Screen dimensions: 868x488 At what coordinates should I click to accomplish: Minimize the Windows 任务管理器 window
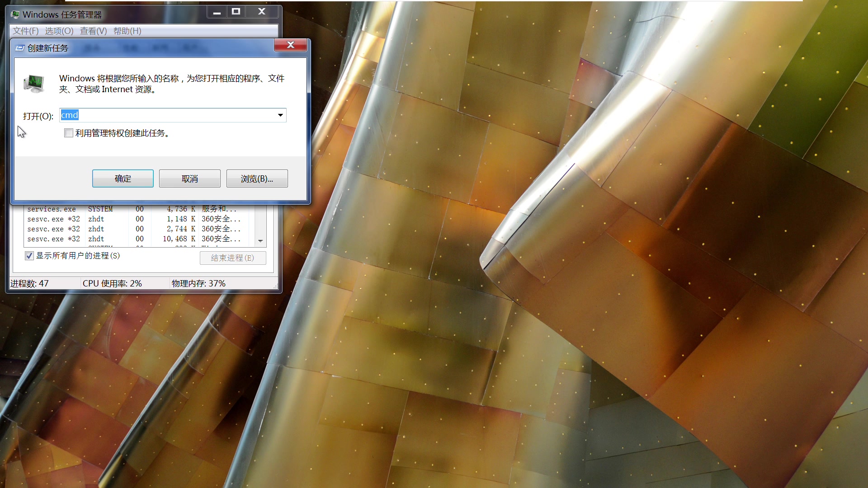[217, 12]
